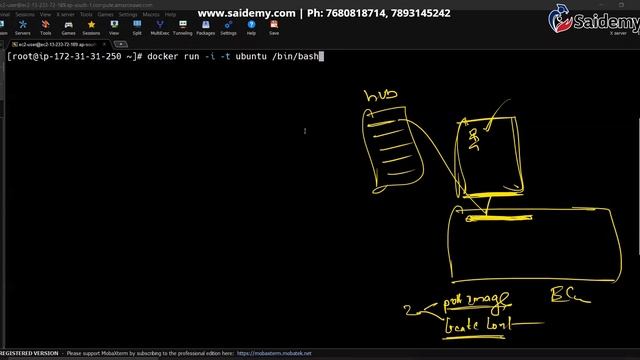Open the Settings menu
Viewport: 640px width, 360px height.
pyautogui.click(x=128, y=14)
